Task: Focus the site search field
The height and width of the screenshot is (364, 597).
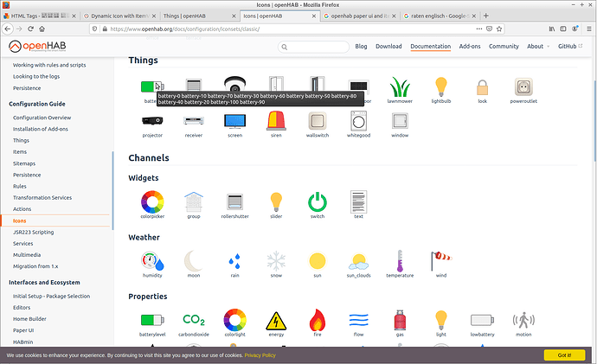Action: [x=313, y=47]
